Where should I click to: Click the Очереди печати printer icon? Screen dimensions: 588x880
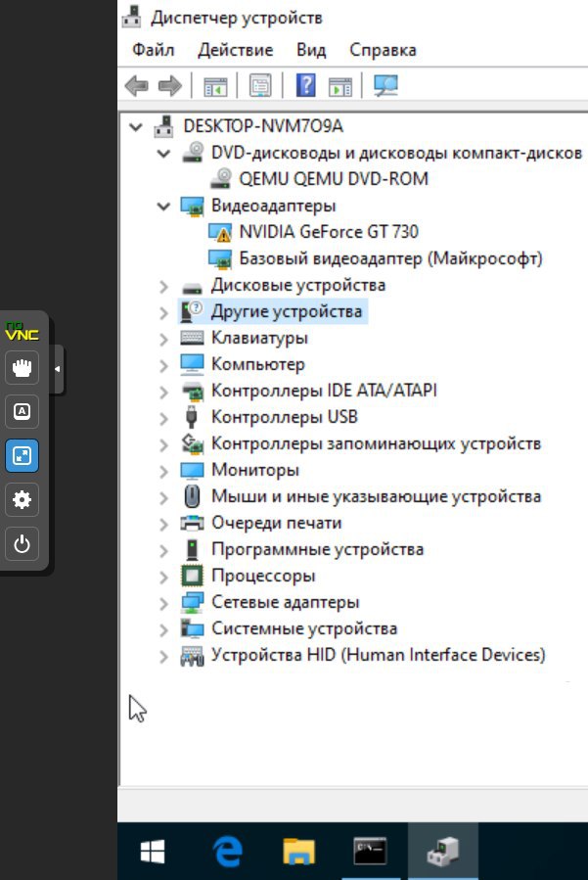(x=192, y=523)
